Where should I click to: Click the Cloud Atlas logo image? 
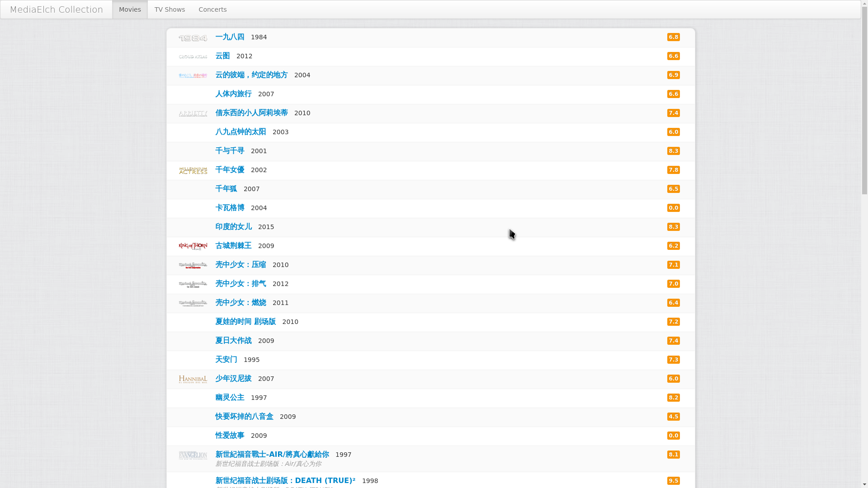pos(193,56)
